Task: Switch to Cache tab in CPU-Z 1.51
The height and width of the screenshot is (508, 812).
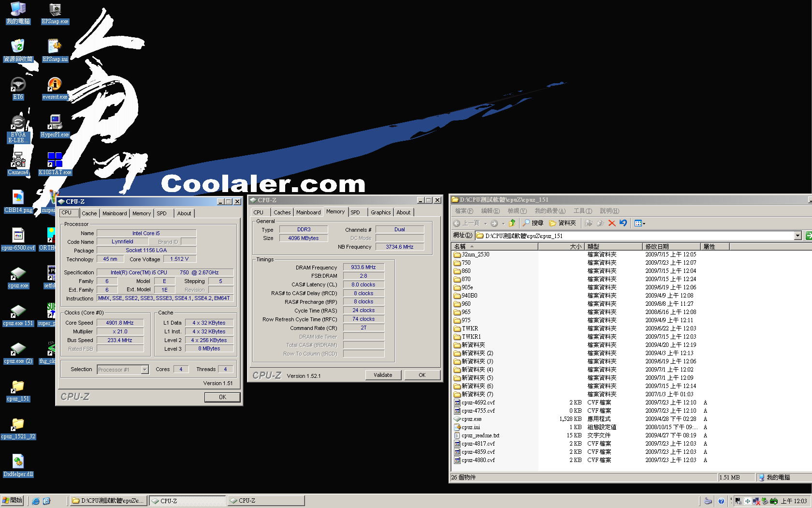Action: coord(89,213)
